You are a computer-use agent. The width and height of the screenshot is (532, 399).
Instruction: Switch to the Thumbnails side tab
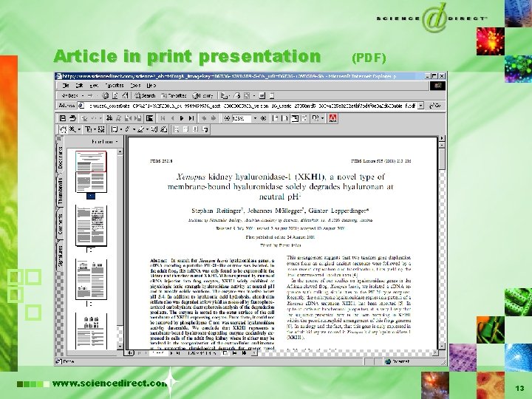(x=60, y=191)
